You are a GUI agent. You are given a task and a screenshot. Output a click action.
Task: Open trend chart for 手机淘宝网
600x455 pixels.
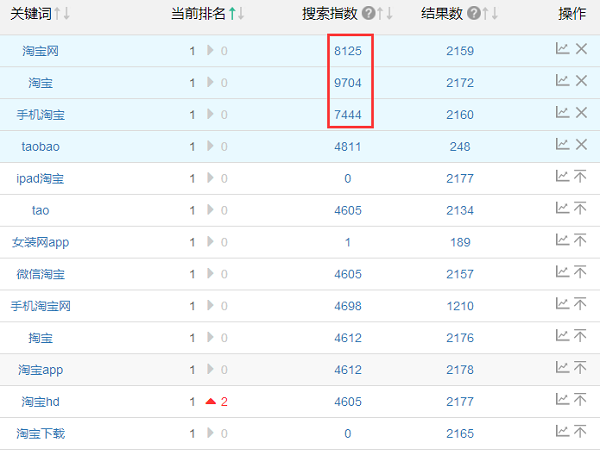(562, 304)
